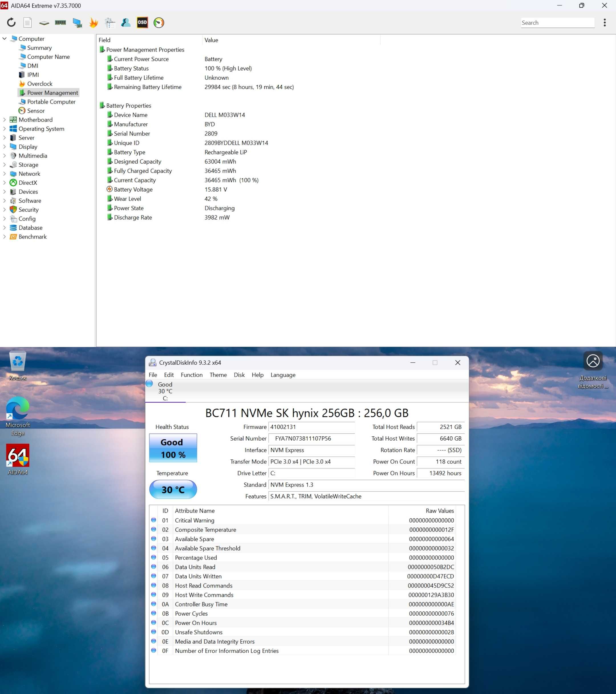Screen dimensions: 616x694
Task: Open the Help menu in CrystalDiskInfo
Action: 258,375
